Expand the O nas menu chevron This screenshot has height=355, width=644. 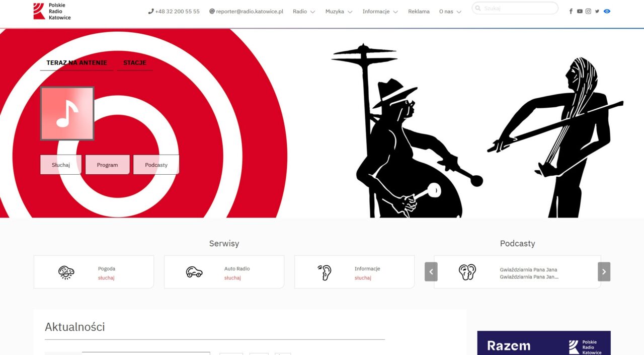[x=459, y=12]
